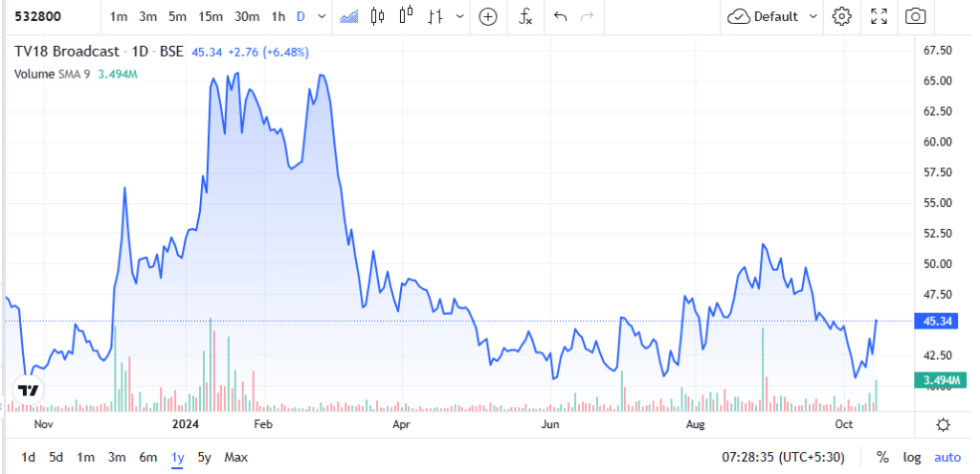Click the 3.494M volume label on the axis

tap(940, 379)
